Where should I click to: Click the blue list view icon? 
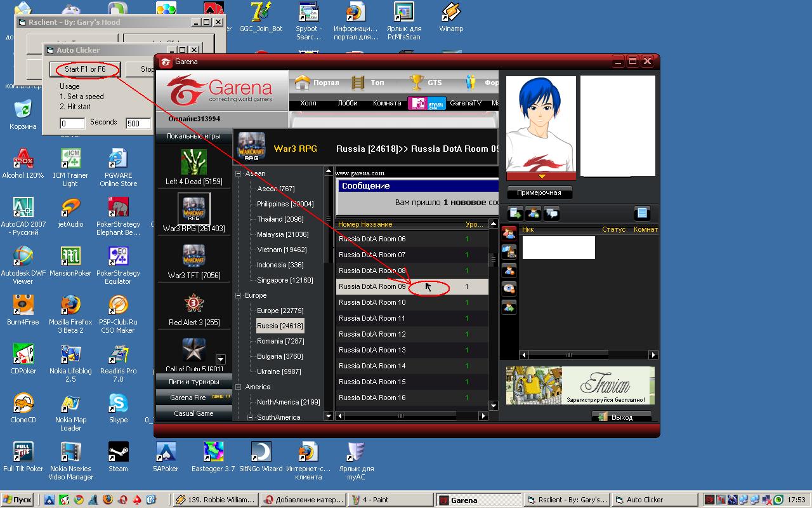click(642, 213)
